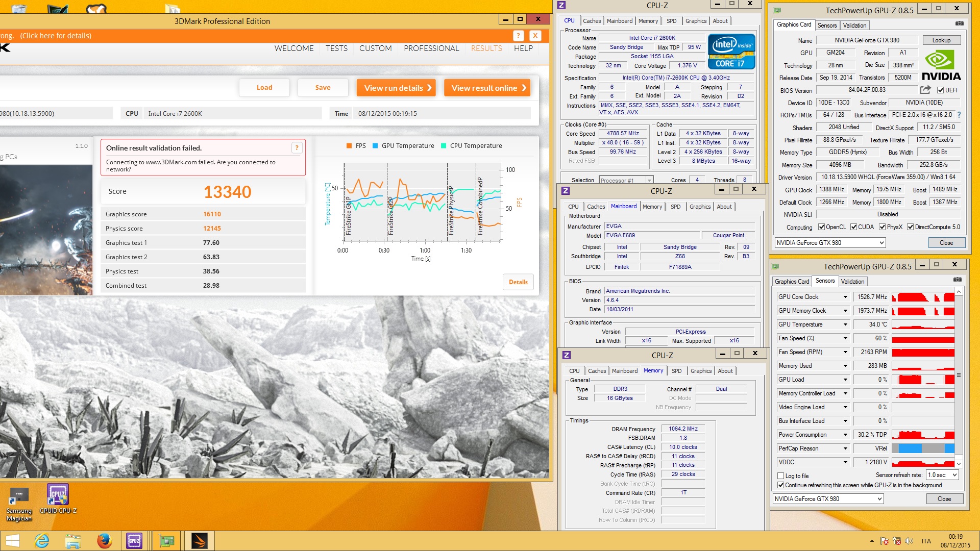Dismiss the orange 3DMark notification banner with X

pos(535,36)
